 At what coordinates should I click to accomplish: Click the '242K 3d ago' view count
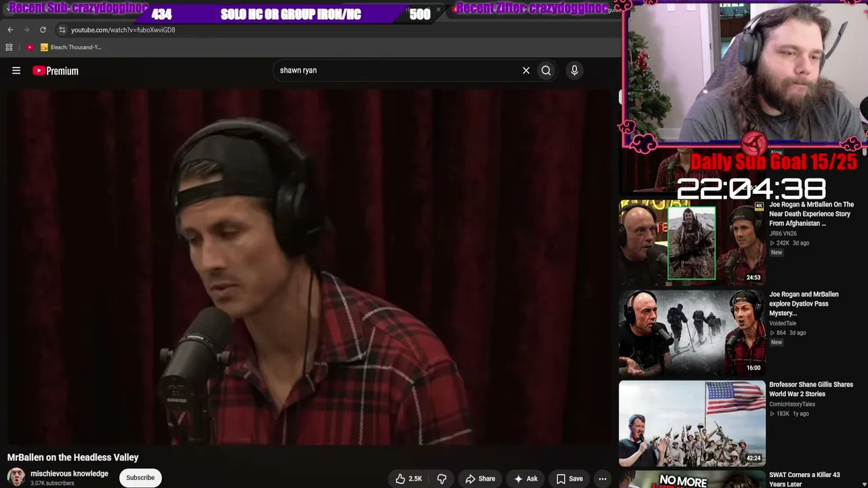[789, 243]
